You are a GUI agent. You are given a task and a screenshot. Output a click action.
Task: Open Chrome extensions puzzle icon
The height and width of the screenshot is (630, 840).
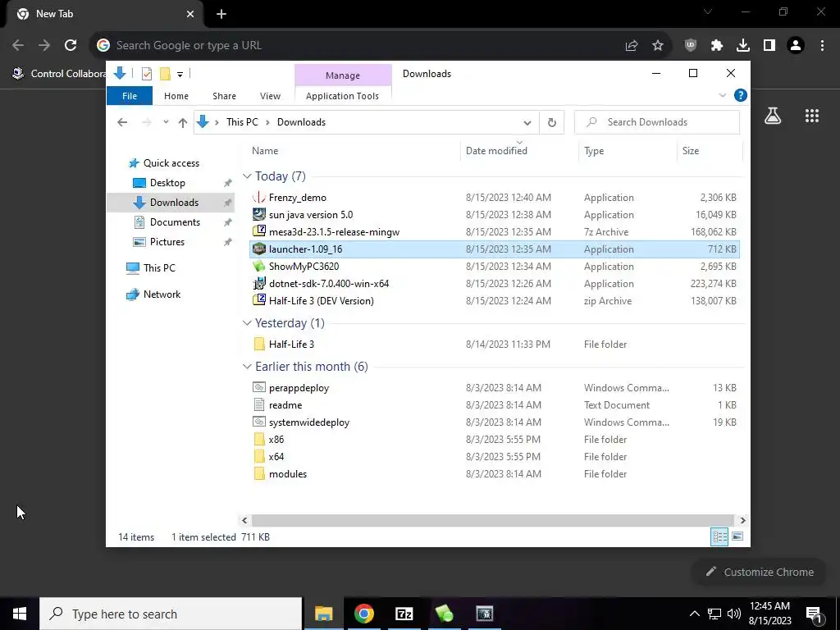click(717, 46)
